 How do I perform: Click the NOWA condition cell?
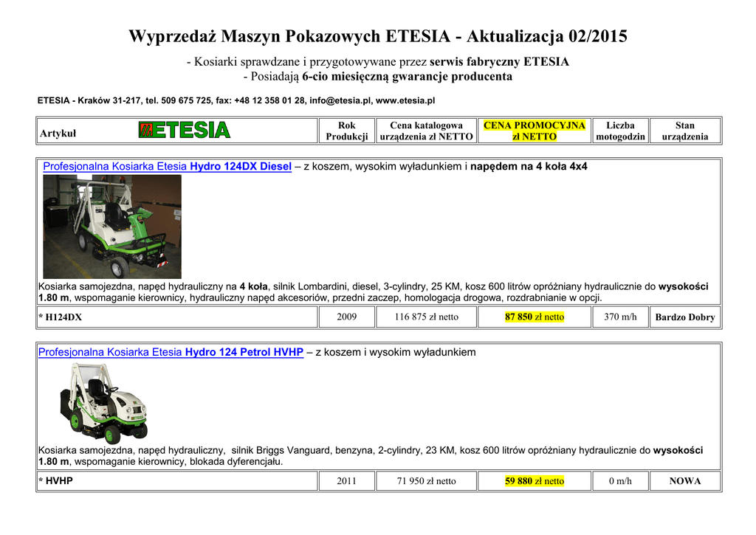click(684, 481)
